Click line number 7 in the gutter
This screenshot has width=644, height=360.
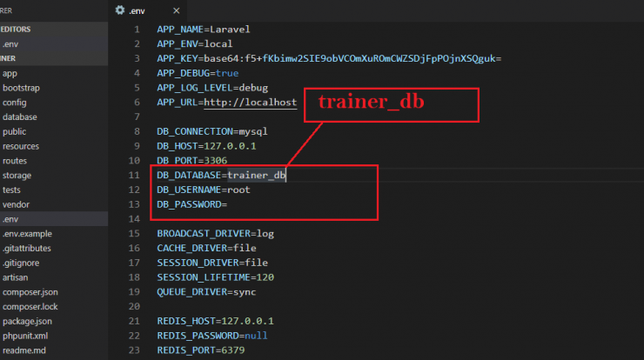tap(137, 117)
